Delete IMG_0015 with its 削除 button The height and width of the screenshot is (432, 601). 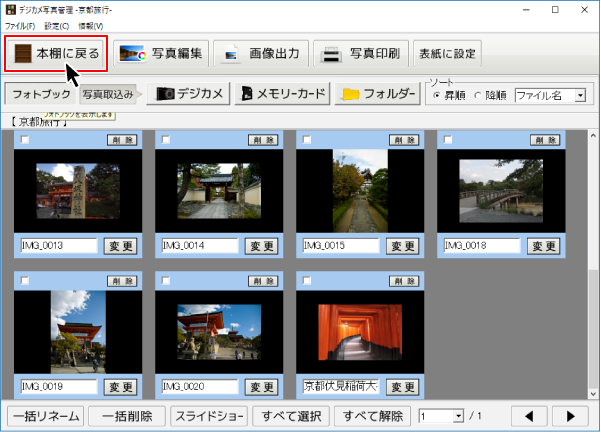(x=404, y=140)
